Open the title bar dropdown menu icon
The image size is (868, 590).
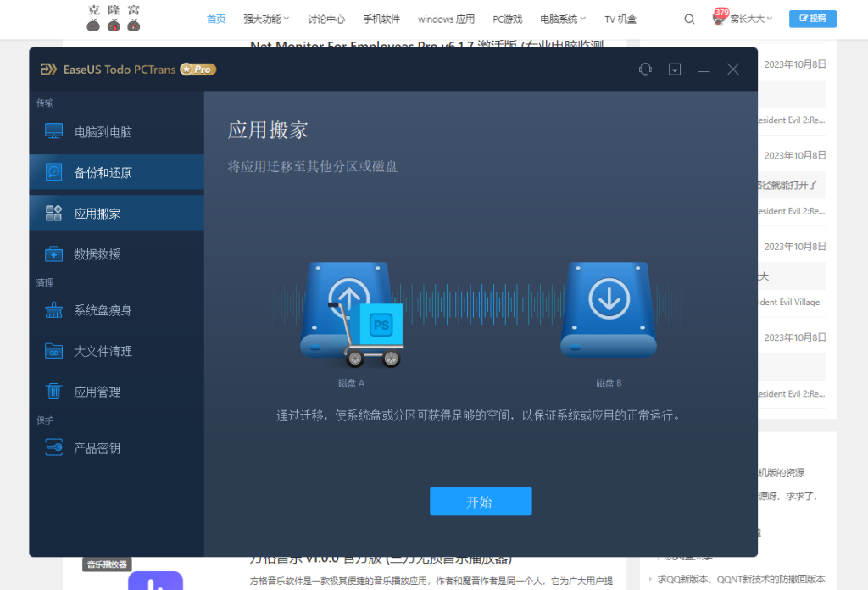[x=675, y=70]
